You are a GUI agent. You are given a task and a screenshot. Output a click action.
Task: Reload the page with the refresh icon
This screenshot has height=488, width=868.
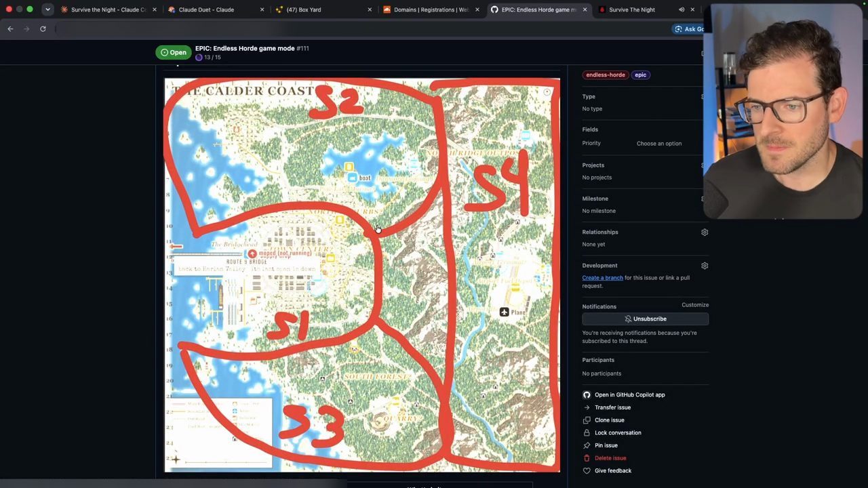click(43, 28)
